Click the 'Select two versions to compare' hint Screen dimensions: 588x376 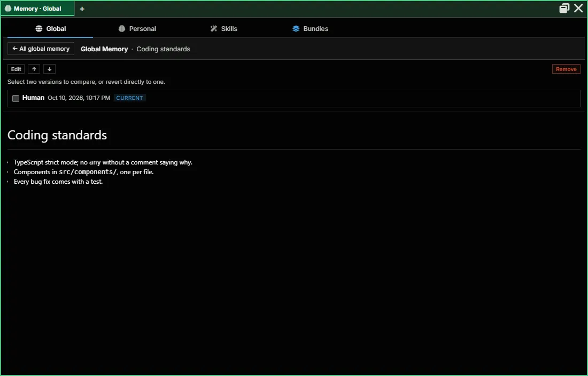pyautogui.click(x=86, y=82)
